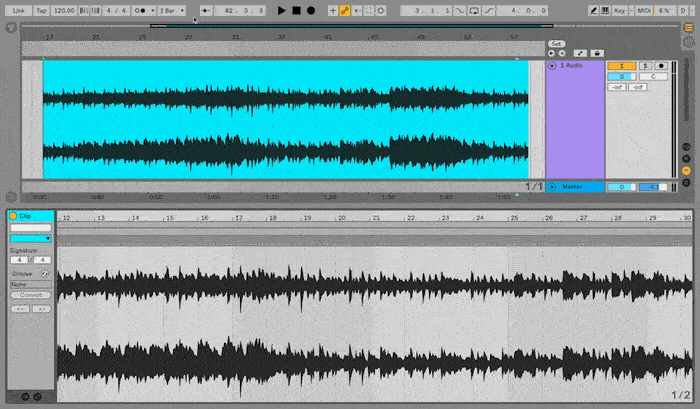Enable Draw Mode pencil icon
700x409 pixels.
click(x=593, y=10)
